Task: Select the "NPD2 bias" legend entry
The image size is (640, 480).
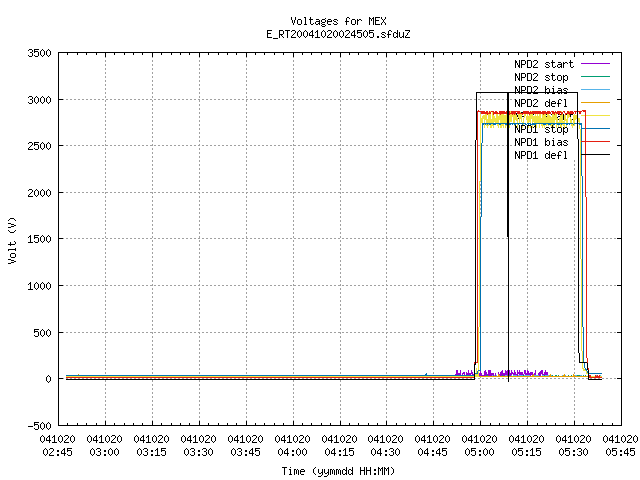Action: [x=541, y=90]
